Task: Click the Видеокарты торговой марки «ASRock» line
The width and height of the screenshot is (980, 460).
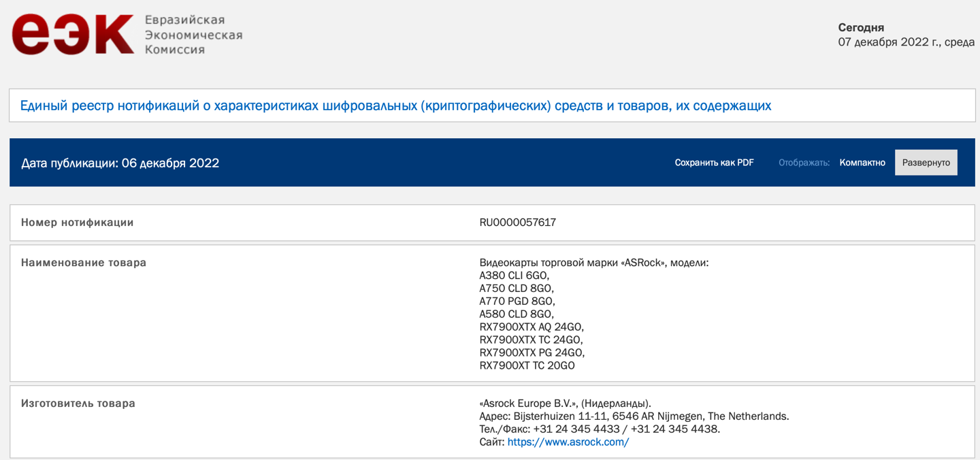Action: 594,263
